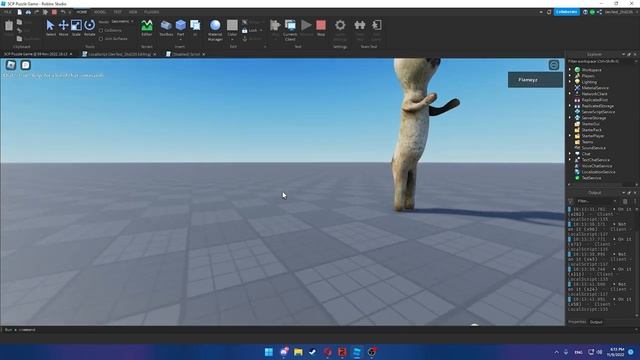Open the Material Manager
This screenshot has height=360, width=640.
(x=215, y=29)
